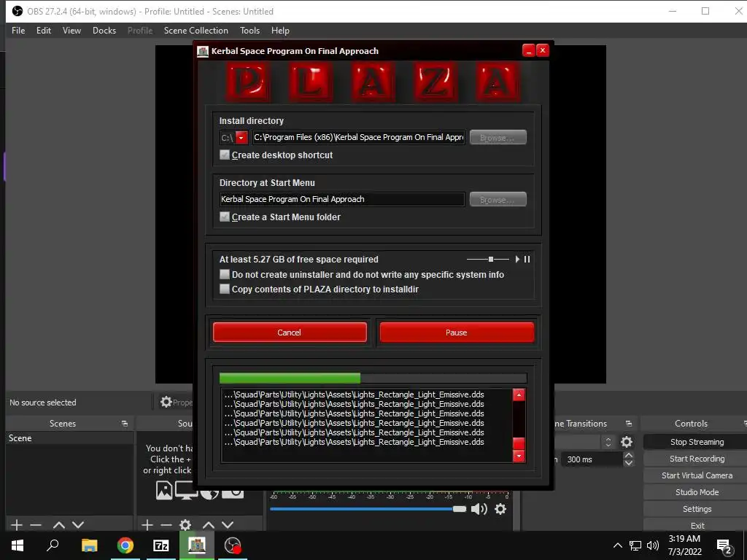Click the green installation progress bar
The image size is (747, 560).
(373, 378)
